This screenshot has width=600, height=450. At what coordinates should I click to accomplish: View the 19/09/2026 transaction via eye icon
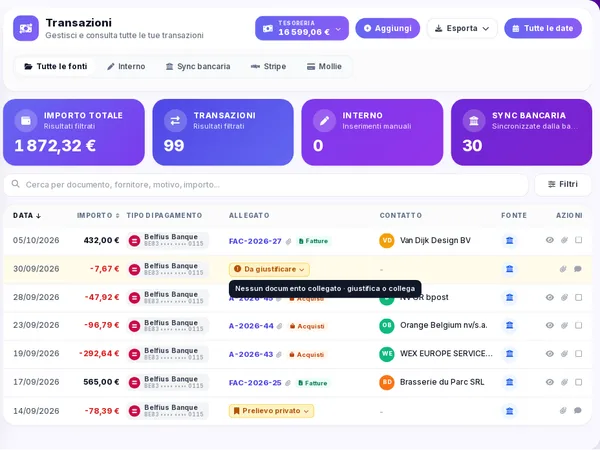pos(549,354)
